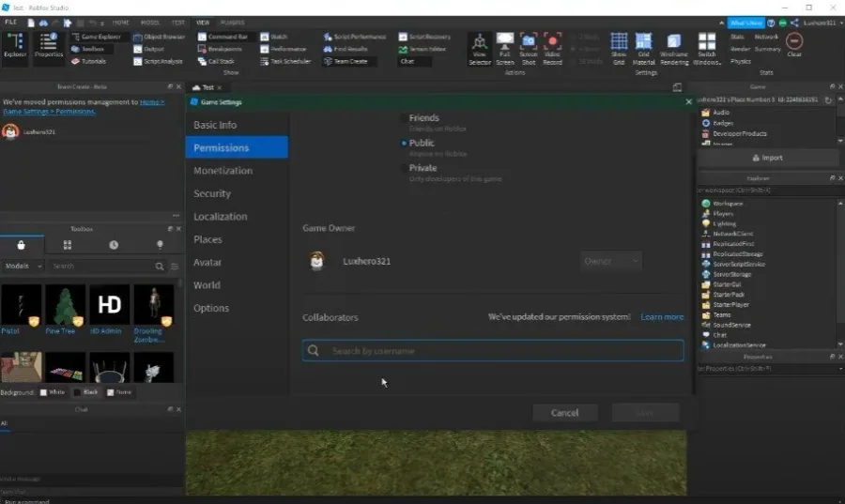Open the PLUGINS ribbon tab
The width and height of the screenshot is (845, 504).
232,23
